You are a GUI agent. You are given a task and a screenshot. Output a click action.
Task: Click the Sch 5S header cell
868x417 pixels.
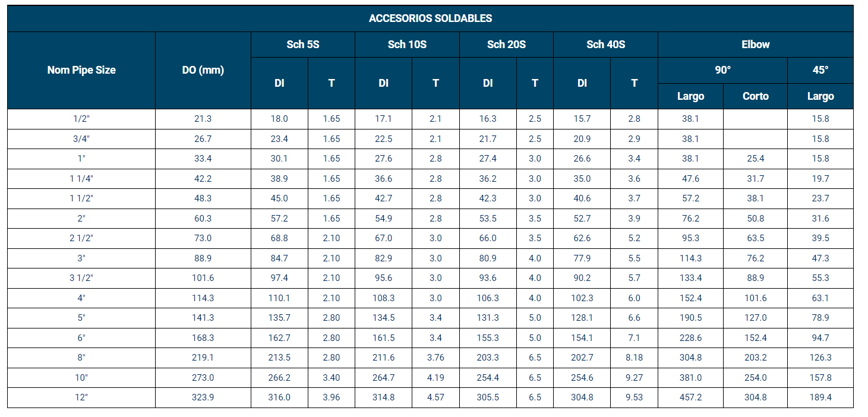point(303,45)
